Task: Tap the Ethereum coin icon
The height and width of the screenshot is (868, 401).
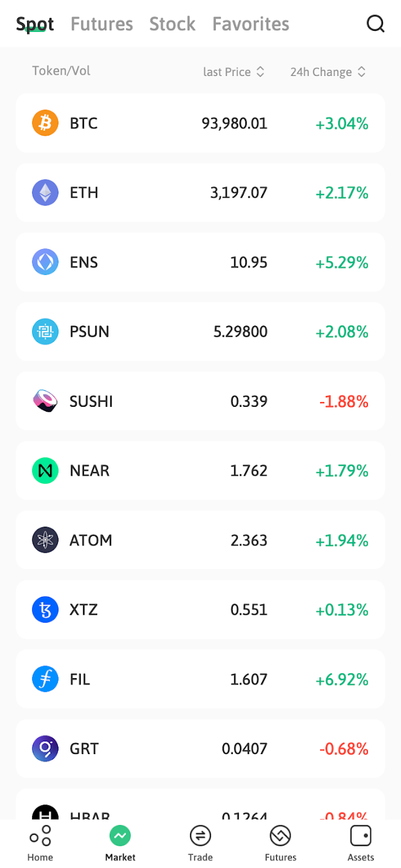Action: point(45,193)
